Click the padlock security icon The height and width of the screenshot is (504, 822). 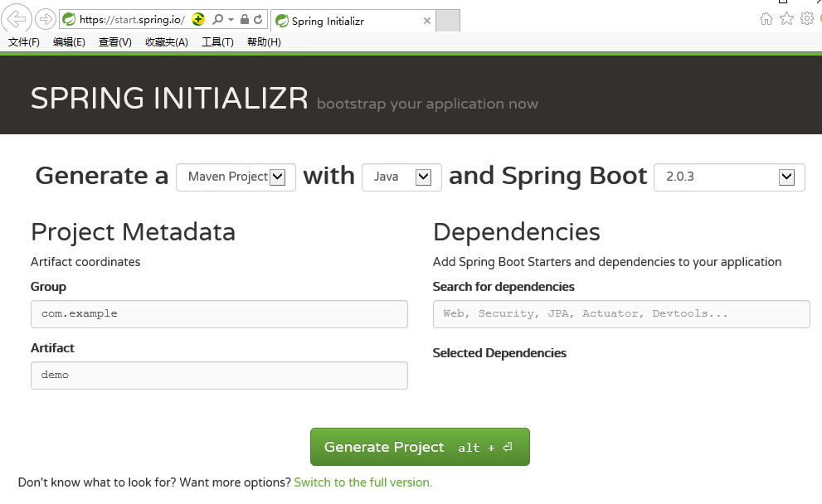tap(245, 19)
